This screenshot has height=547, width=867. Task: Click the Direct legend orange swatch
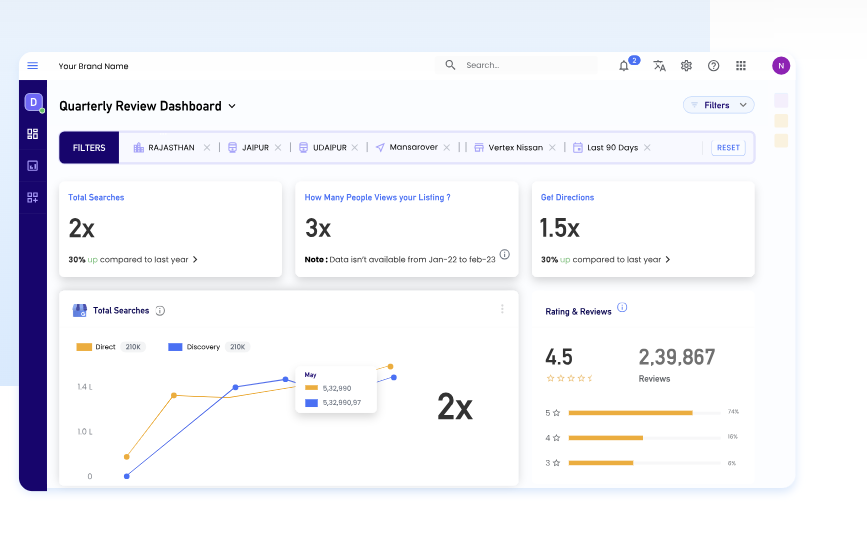point(84,347)
